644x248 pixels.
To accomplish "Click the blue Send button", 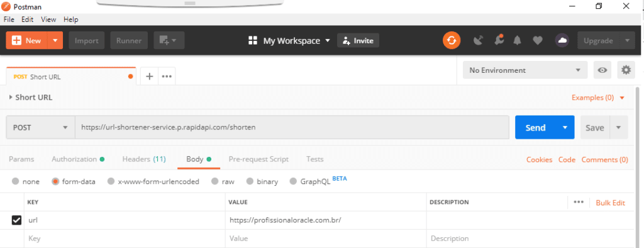I will [536, 127].
